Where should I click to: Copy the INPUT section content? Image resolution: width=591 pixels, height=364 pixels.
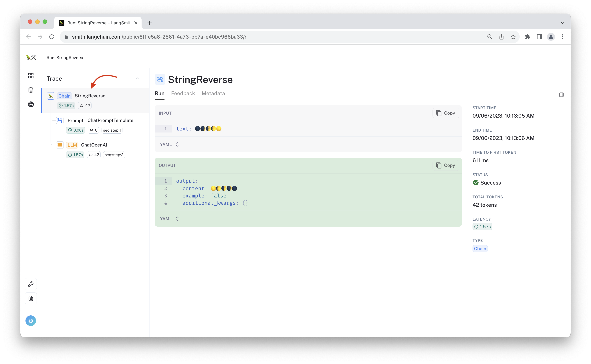446,113
